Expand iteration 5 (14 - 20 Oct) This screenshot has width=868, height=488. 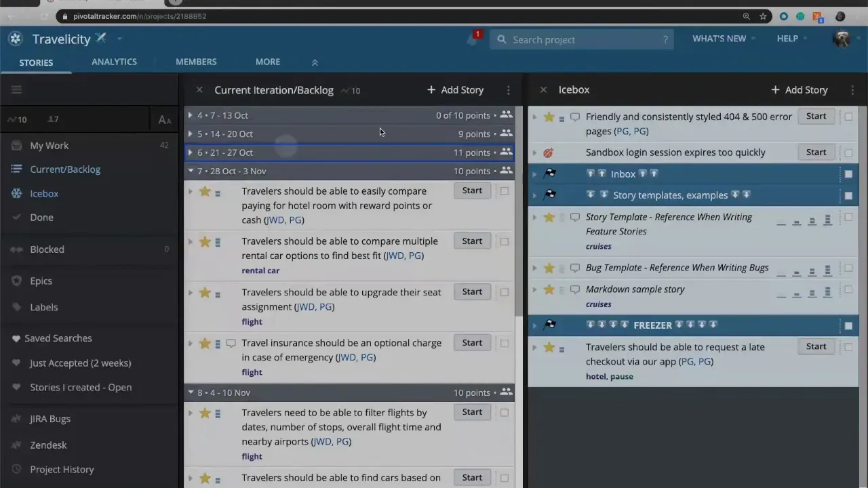point(190,134)
